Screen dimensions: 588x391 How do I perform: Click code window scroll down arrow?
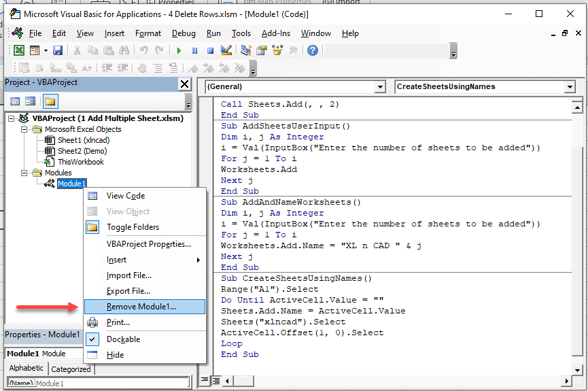tap(577, 370)
